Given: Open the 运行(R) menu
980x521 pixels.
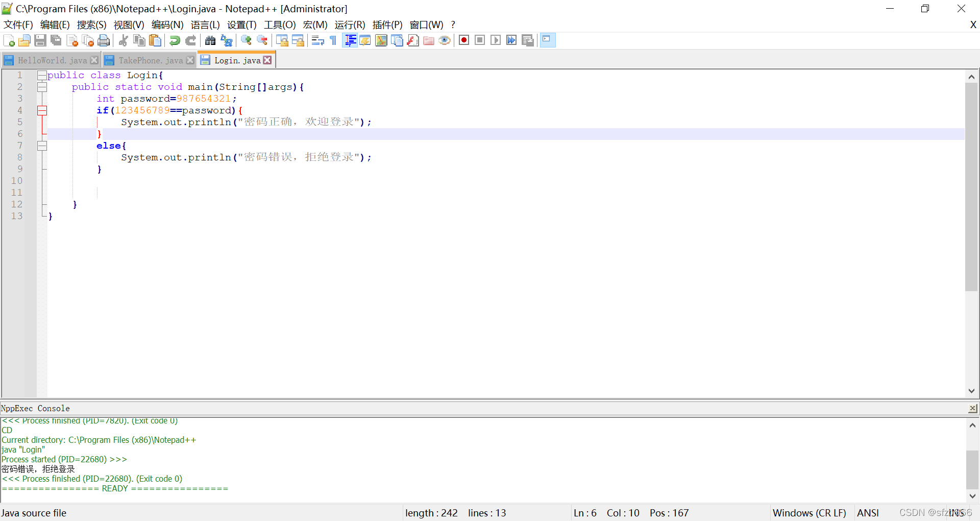Looking at the screenshot, I should tap(350, 25).
